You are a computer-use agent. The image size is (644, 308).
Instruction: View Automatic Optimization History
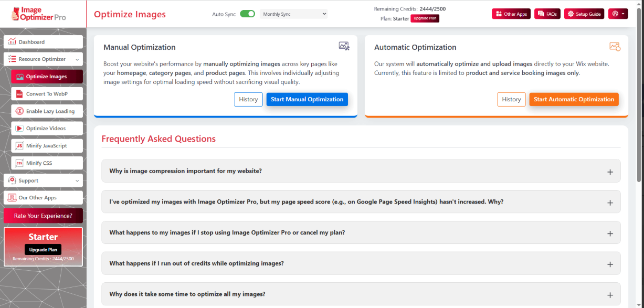coord(511,99)
